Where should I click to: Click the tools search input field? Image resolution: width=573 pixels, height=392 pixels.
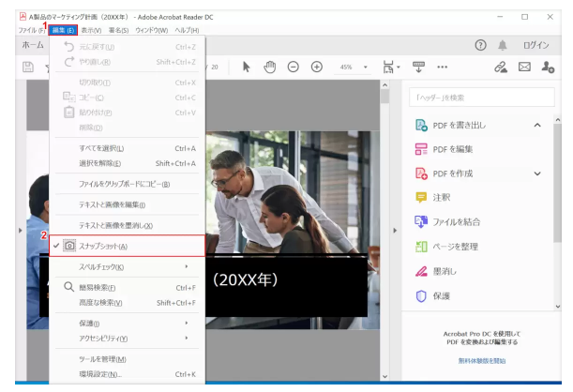pos(482,98)
